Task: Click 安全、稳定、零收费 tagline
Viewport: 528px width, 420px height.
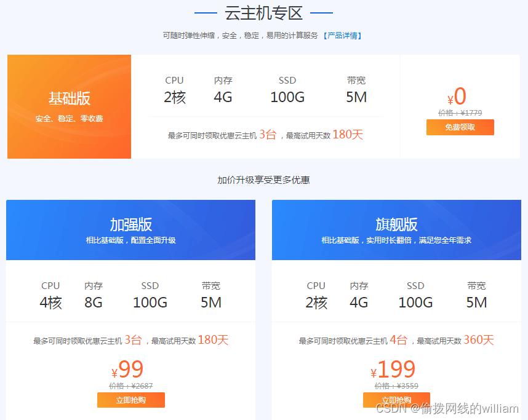Action: point(69,119)
